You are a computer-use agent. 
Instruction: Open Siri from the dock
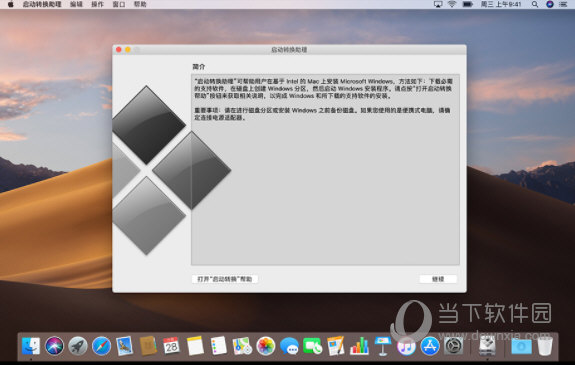[x=54, y=346]
